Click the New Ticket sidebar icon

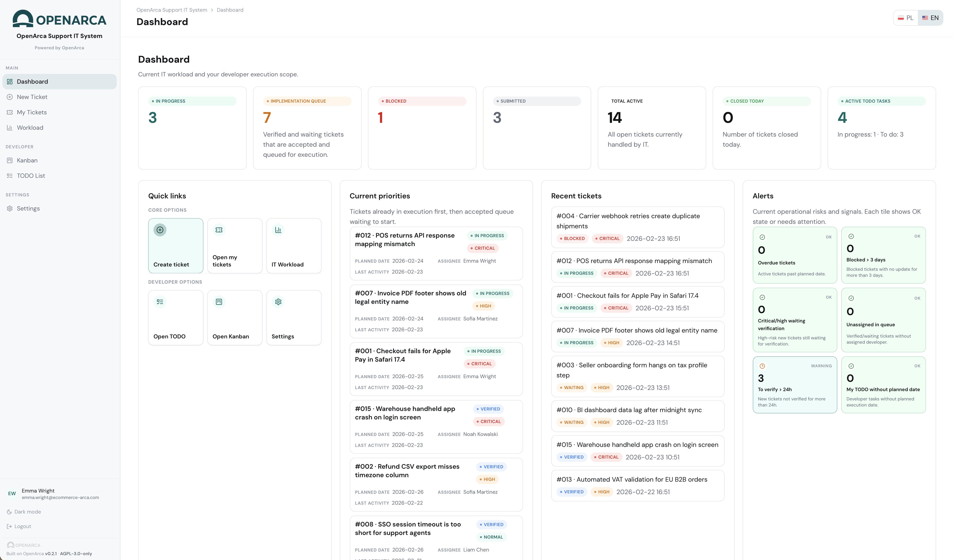(10, 97)
